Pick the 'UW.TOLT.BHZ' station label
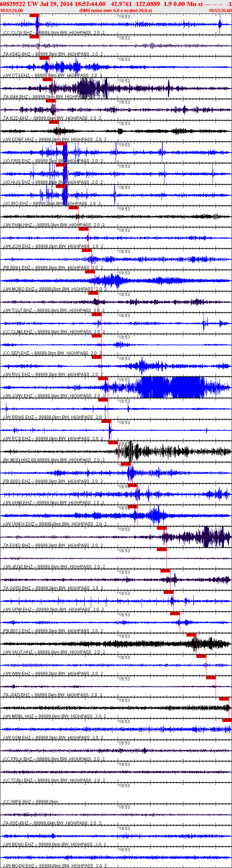 18,310
